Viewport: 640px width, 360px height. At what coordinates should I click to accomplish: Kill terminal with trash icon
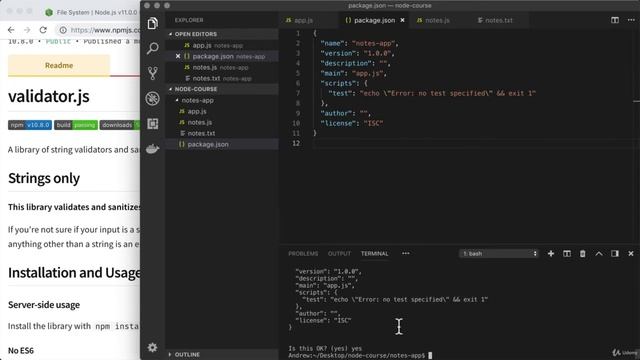coord(582,253)
